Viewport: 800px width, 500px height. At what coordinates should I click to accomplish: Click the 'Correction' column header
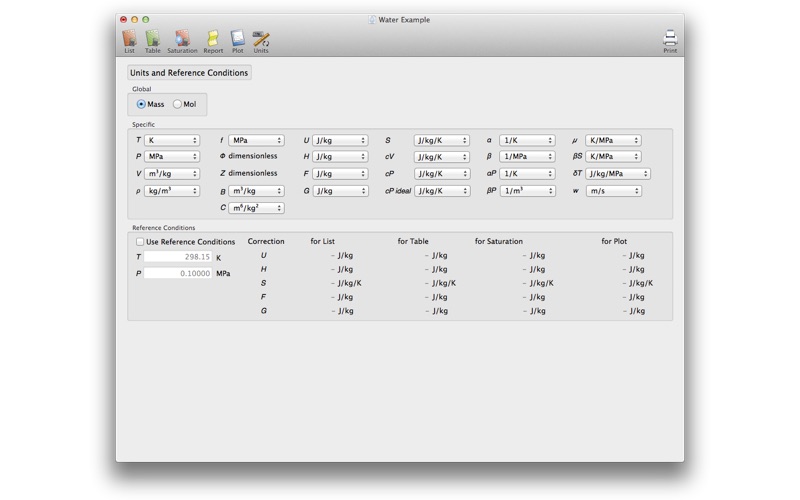pos(266,241)
